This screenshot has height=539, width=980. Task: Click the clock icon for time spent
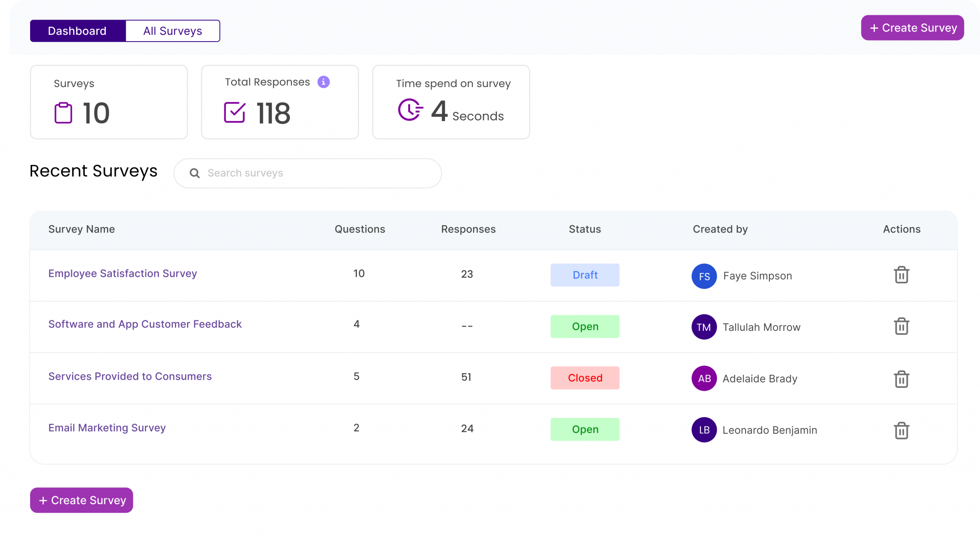pos(409,110)
